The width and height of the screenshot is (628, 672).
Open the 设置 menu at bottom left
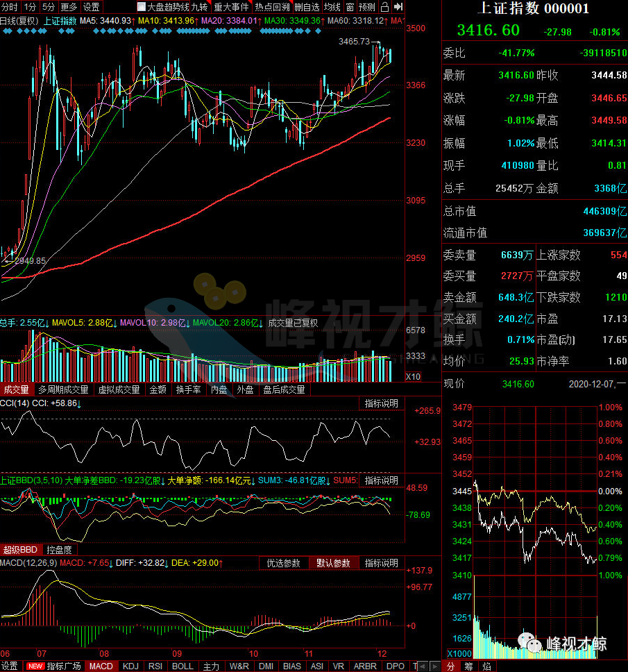coord(10,666)
